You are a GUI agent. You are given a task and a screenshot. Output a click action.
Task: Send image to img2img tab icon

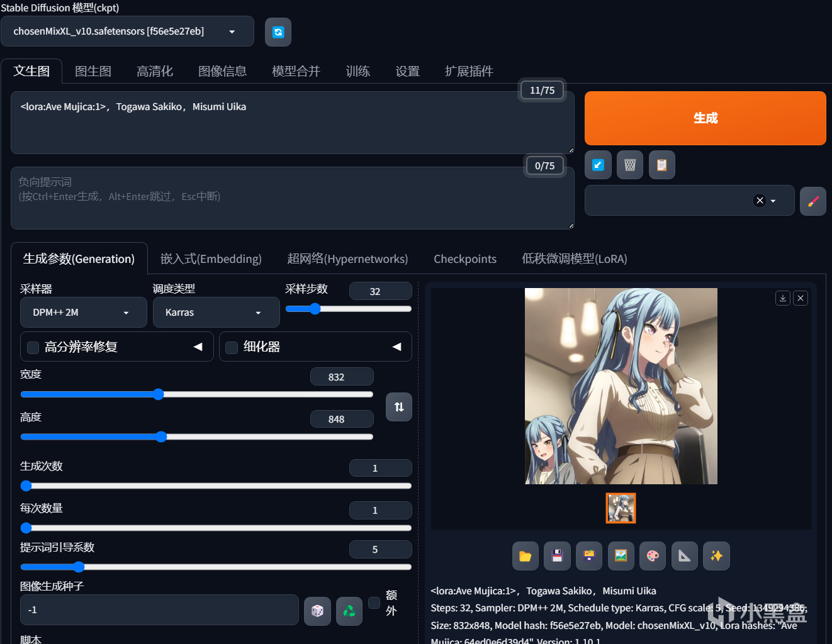tap(621, 556)
